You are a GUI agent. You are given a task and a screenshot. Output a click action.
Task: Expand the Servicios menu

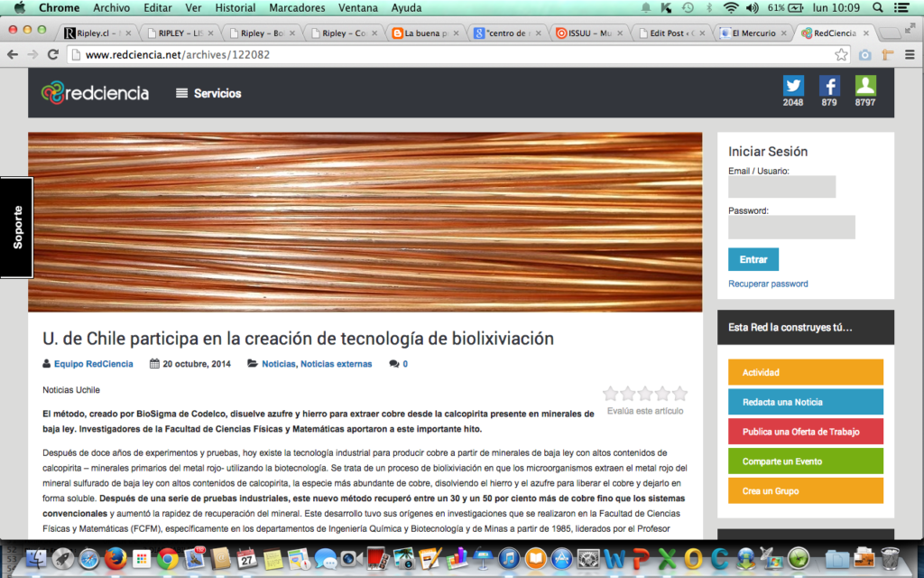(208, 93)
